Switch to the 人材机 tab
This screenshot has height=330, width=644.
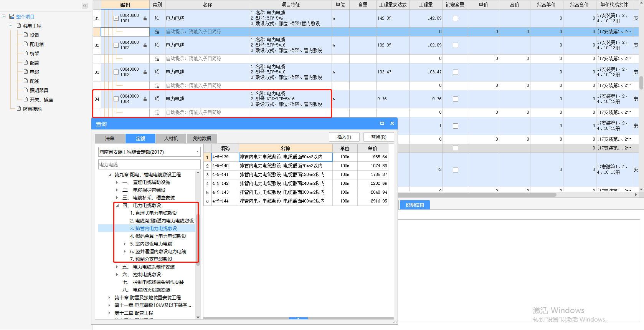pyautogui.click(x=171, y=138)
